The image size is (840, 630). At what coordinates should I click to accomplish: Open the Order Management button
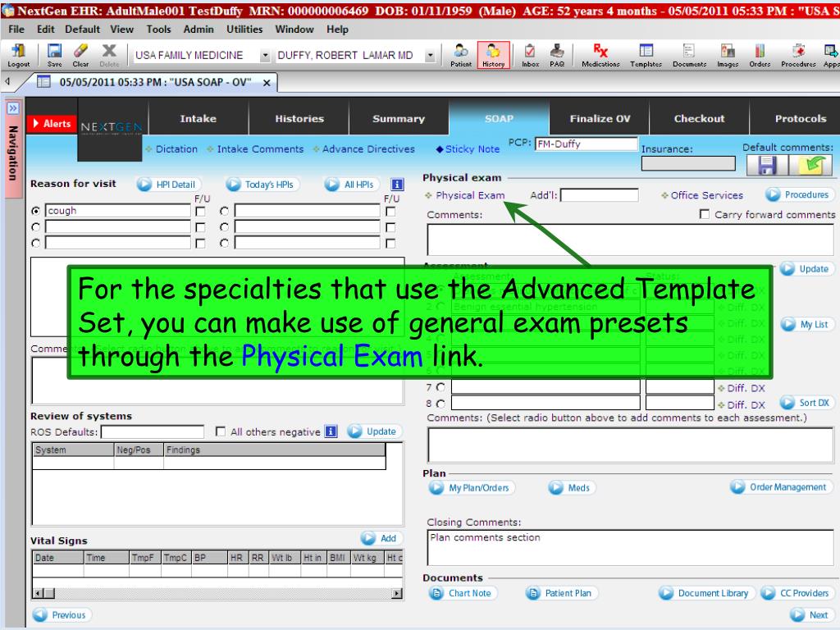pos(781,487)
